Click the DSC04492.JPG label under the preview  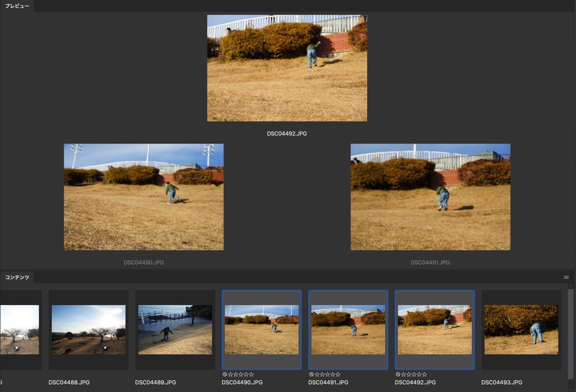pyautogui.click(x=287, y=134)
